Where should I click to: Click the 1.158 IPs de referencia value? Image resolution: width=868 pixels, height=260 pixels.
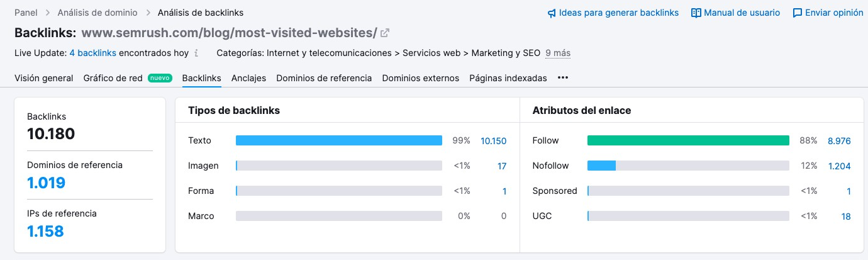(45, 231)
